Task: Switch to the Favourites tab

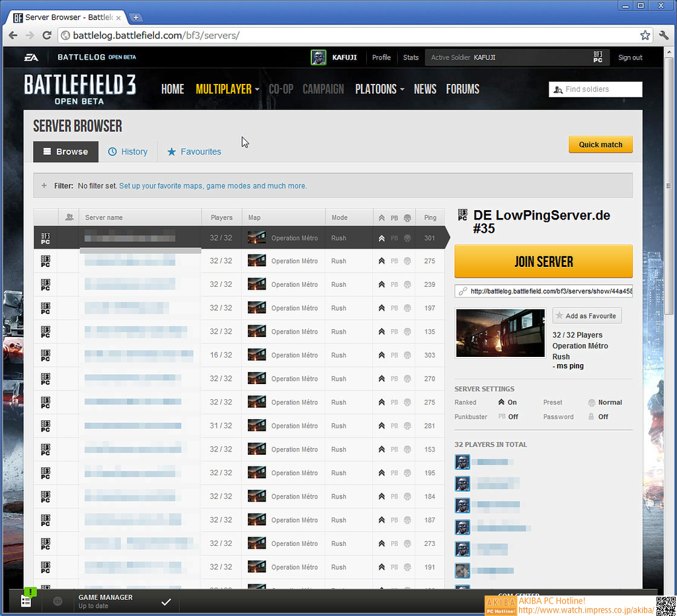Action: [194, 151]
